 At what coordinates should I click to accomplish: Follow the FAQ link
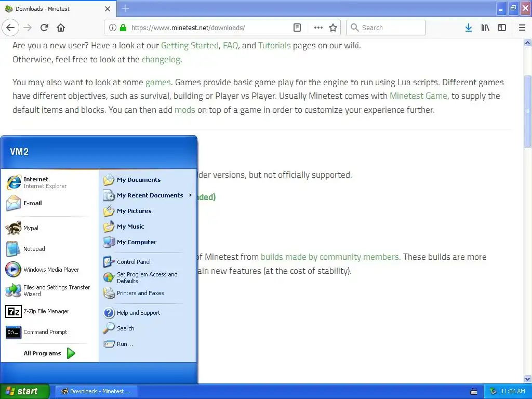230,46
